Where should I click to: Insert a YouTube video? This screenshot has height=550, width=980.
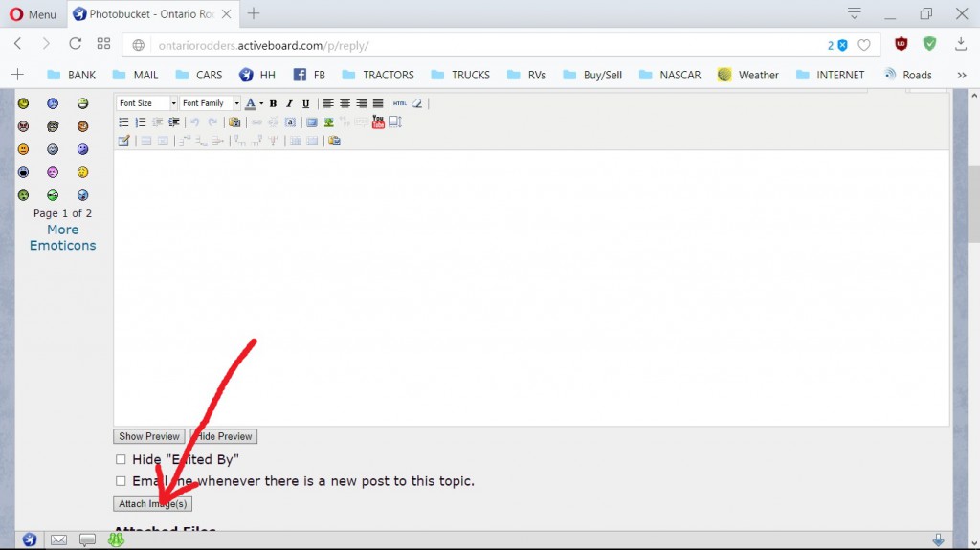378,122
